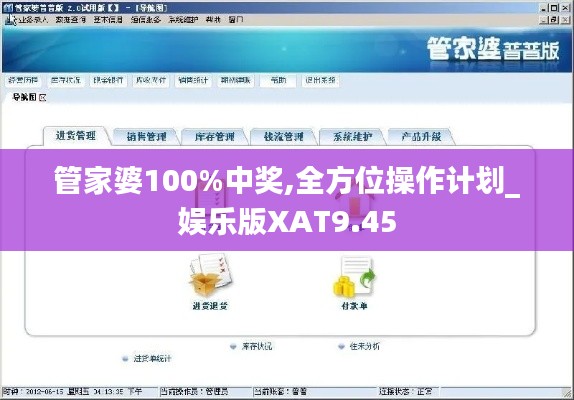Screen dimensions: 574x400
Task: Switch to the 产品升级 tab
Action: [421, 137]
